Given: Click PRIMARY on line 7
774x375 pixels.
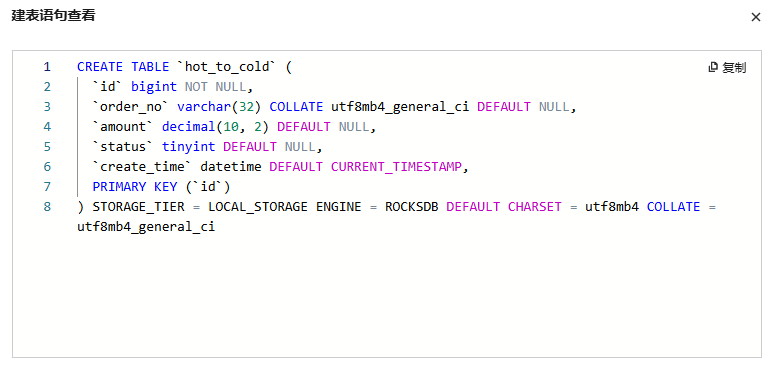Looking at the screenshot, I should (119, 187).
